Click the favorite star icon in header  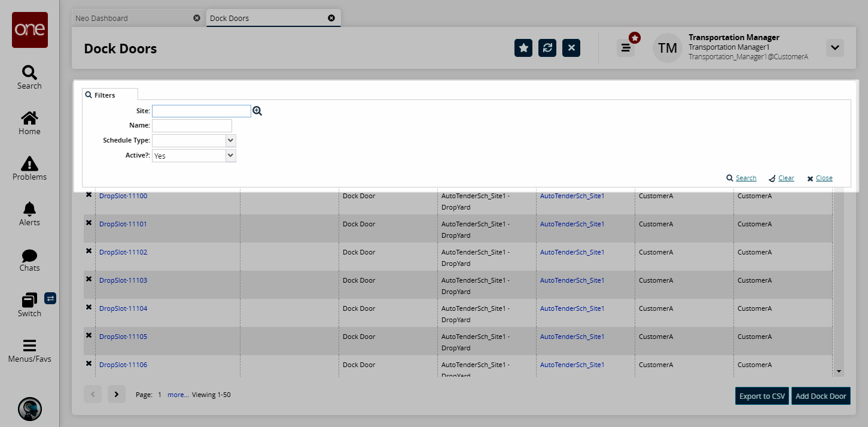[x=523, y=48]
